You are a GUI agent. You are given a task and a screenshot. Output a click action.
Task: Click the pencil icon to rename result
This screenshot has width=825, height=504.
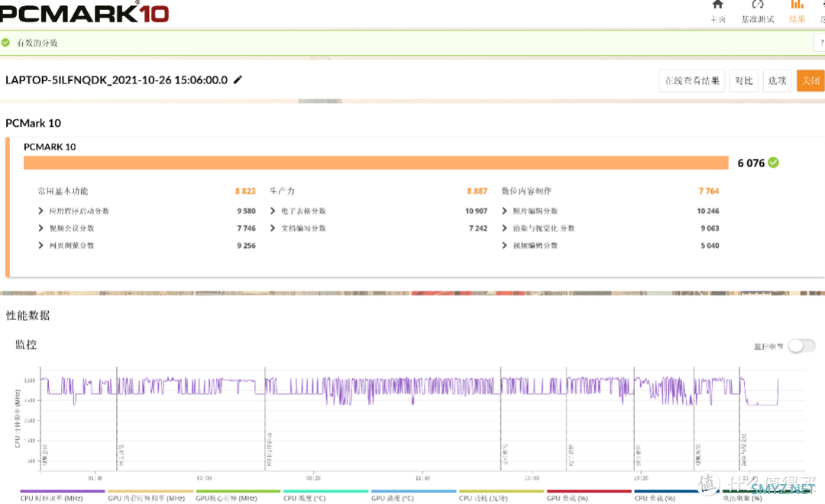click(x=238, y=79)
